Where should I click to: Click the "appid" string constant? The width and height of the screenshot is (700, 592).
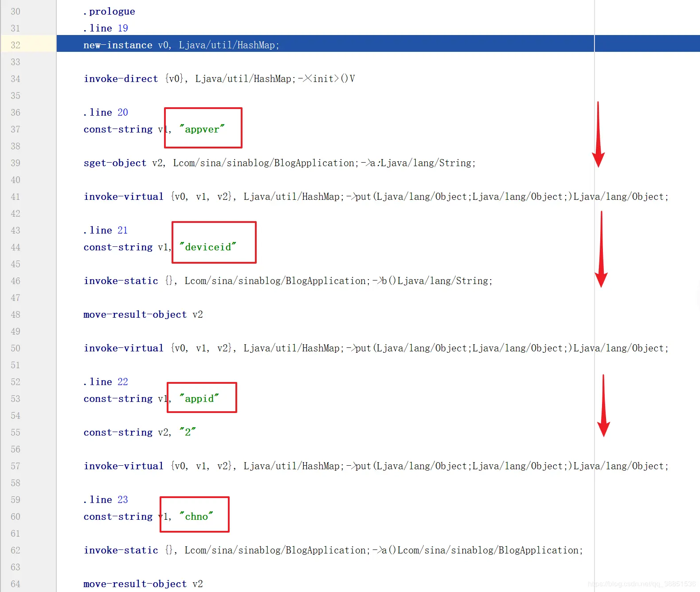[199, 398]
